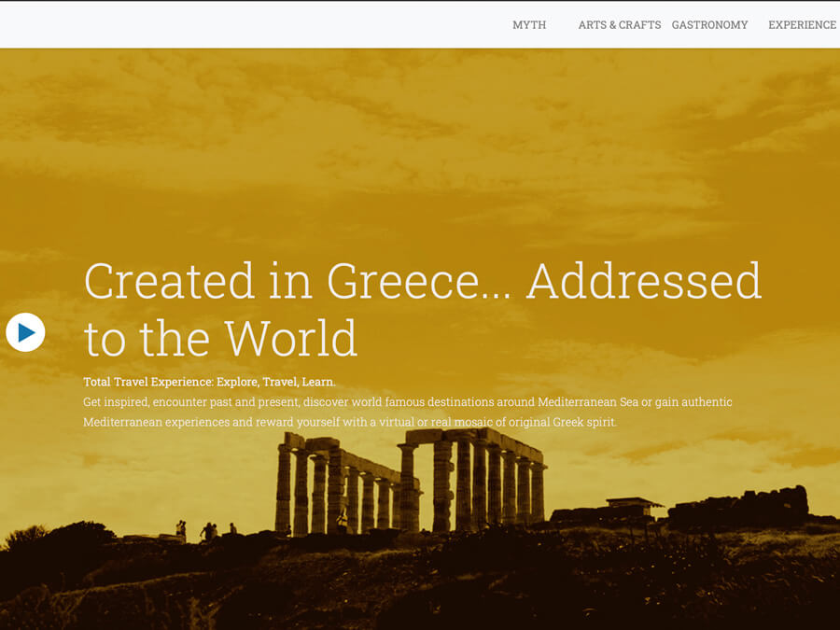The width and height of the screenshot is (840, 630).
Task: Click the white circular play icon
Action: click(x=25, y=333)
